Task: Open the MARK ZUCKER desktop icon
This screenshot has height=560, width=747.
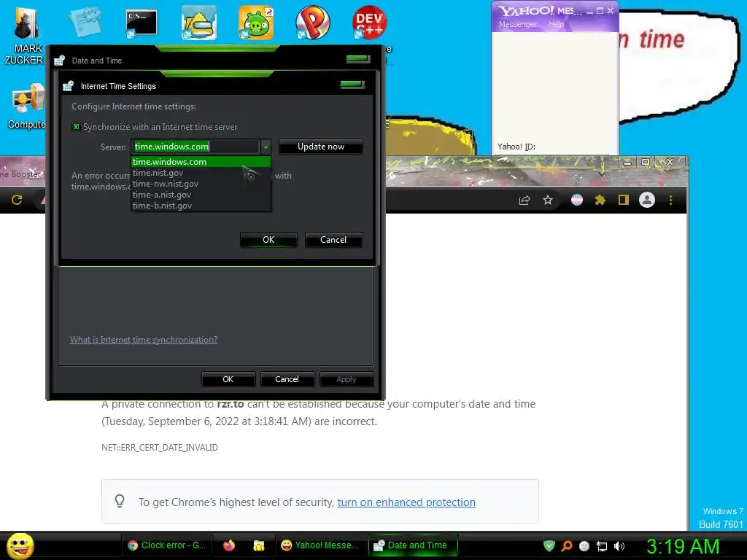Action: coord(26,34)
